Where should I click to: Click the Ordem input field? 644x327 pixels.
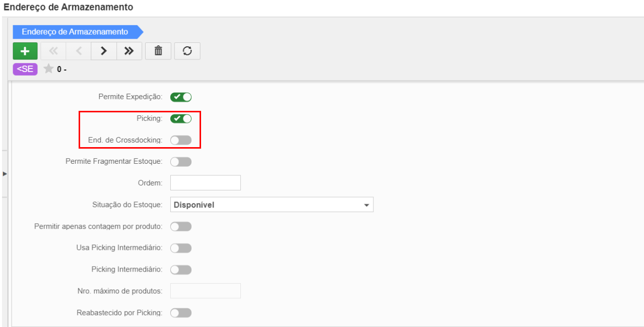[206, 183]
